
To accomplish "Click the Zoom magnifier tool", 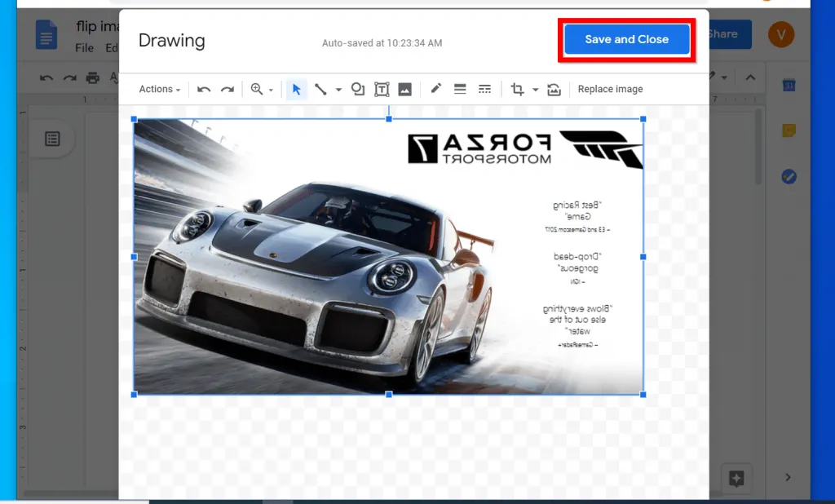I will tap(257, 89).
